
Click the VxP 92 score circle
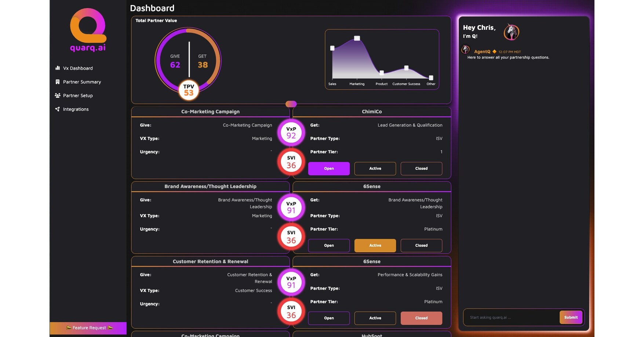pyautogui.click(x=291, y=132)
